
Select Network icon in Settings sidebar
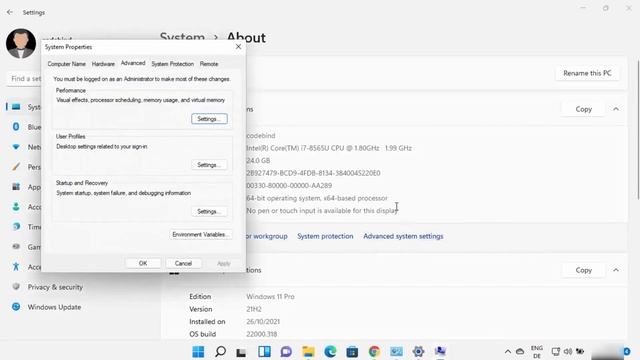[x=16, y=147]
